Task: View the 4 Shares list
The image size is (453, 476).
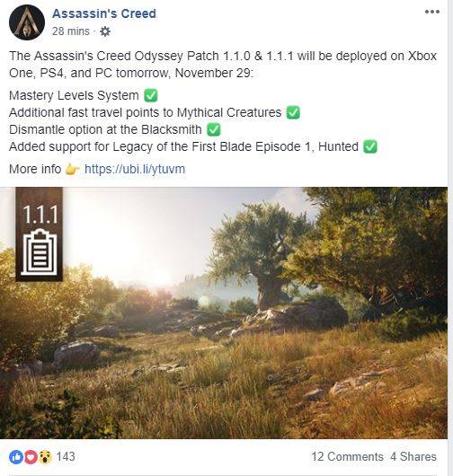Action: (413, 456)
